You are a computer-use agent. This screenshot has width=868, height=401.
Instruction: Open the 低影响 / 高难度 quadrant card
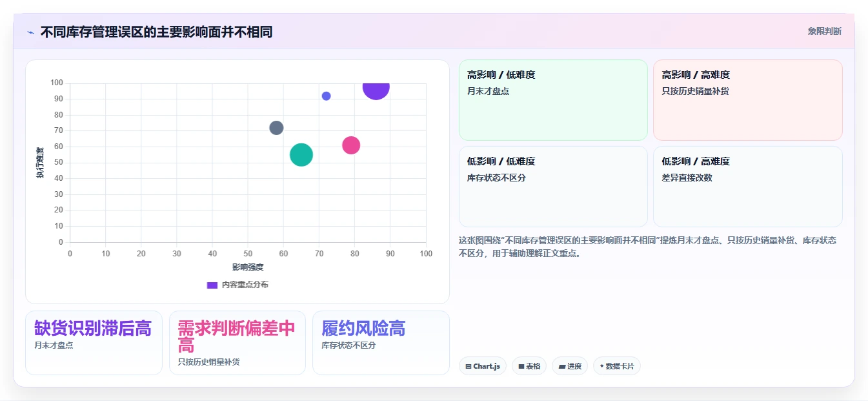pos(747,187)
